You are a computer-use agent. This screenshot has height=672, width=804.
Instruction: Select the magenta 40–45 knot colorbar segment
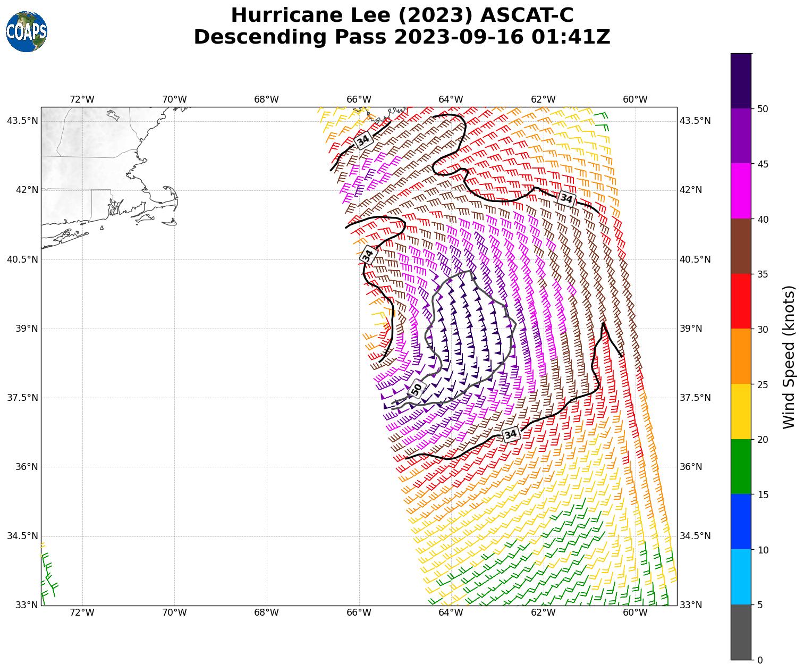point(741,191)
